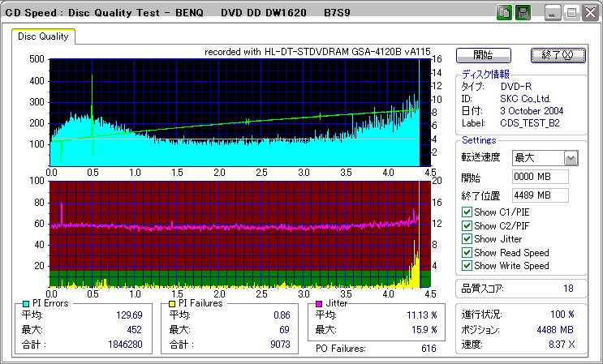603x364 pixels.
Task: Toggle Show Write Speed checkbox
Action: 467,266
